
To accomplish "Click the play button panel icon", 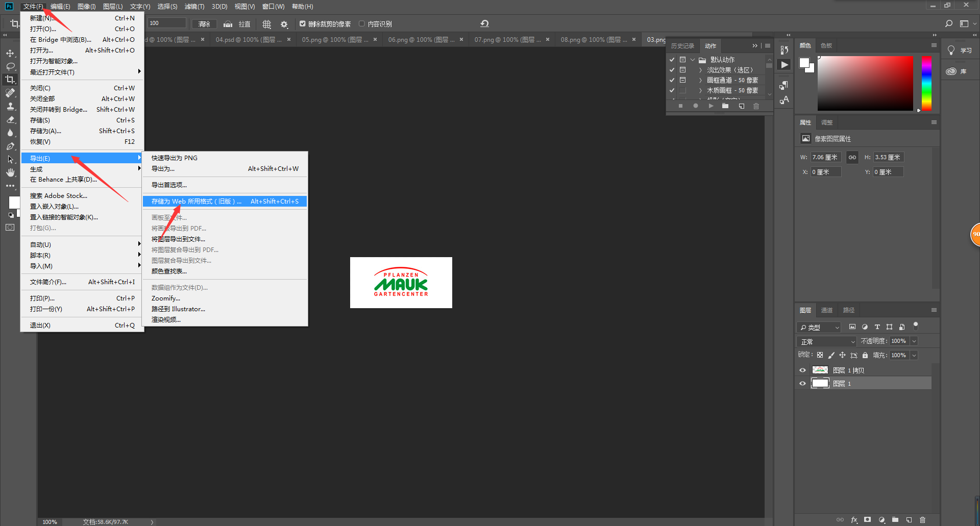I will tap(785, 65).
